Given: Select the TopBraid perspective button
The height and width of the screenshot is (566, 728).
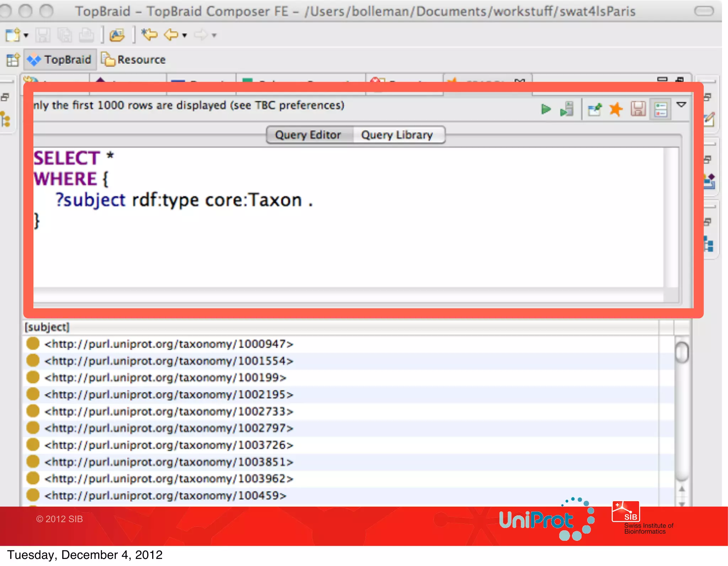Looking at the screenshot, I should click(60, 60).
